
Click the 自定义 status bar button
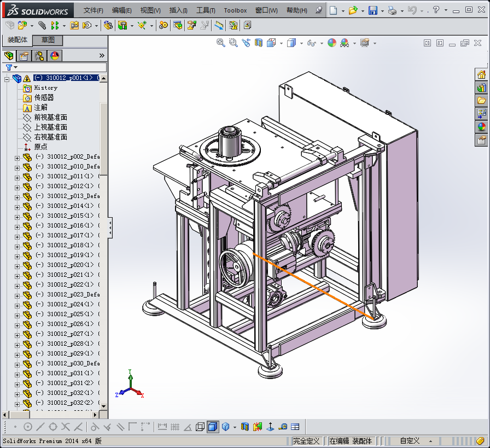point(410,441)
